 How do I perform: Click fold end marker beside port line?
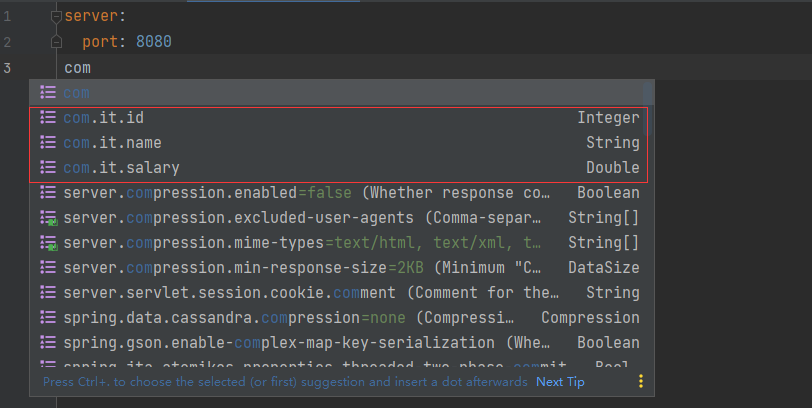(x=56, y=42)
